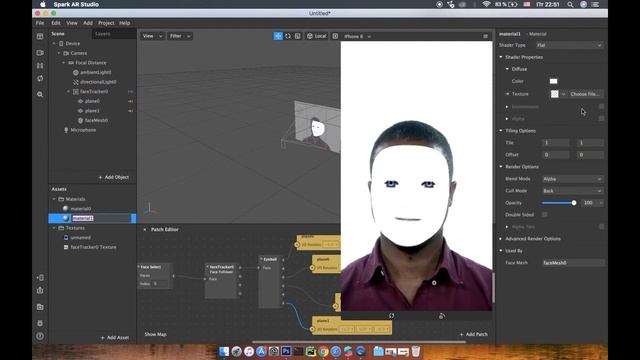This screenshot has width=640, height=360.
Task: Open the video camera icon in left toolbar
Action: click(x=40, y=53)
